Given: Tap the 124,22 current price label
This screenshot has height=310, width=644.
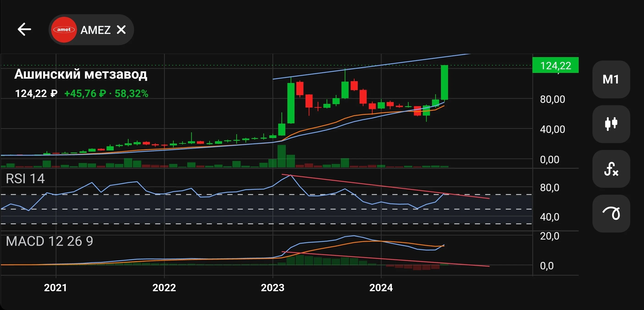Looking at the screenshot, I should [556, 65].
